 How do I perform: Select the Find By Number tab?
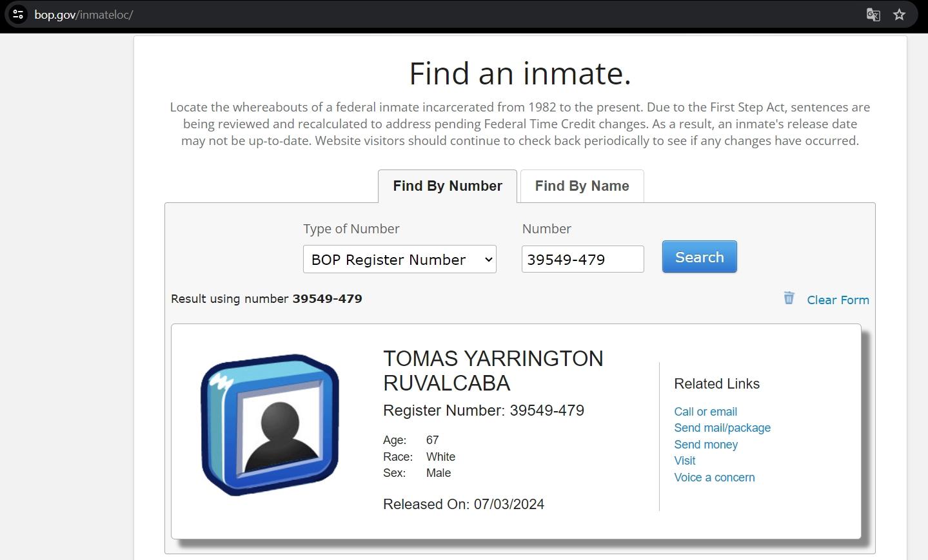pos(448,186)
